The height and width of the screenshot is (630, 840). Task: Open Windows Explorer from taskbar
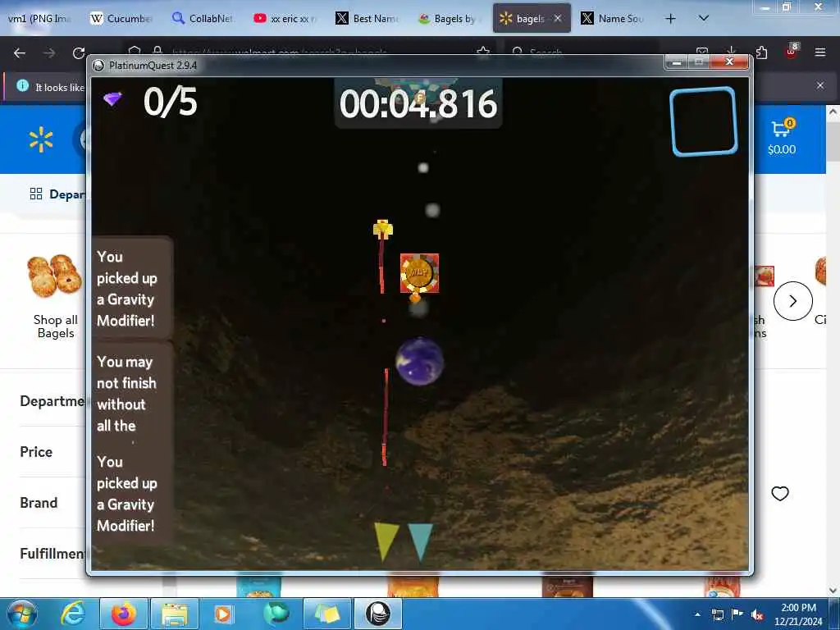pyautogui.click(x=175, y=614)
